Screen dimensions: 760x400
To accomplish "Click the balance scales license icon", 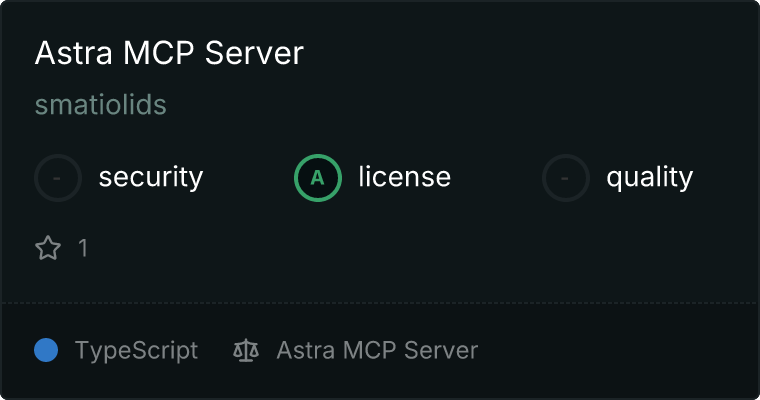I will coord(246,351).
